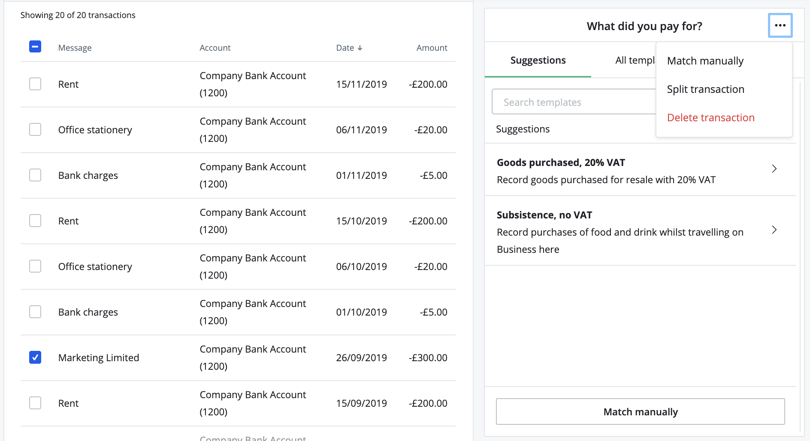Sort by the Amount column header

click(431, 48)
